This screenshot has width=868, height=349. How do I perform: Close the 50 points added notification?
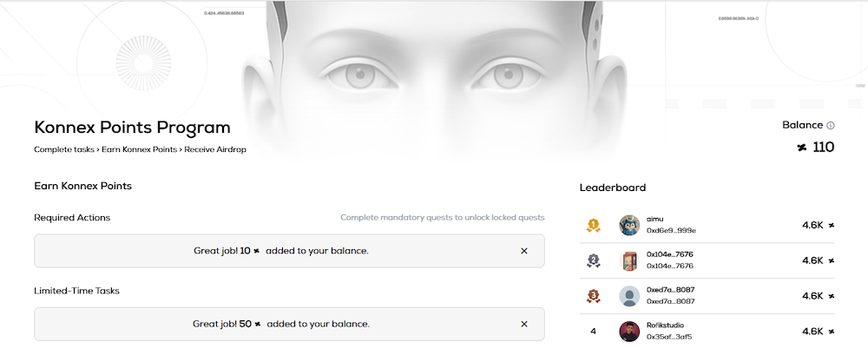(524, 324)
